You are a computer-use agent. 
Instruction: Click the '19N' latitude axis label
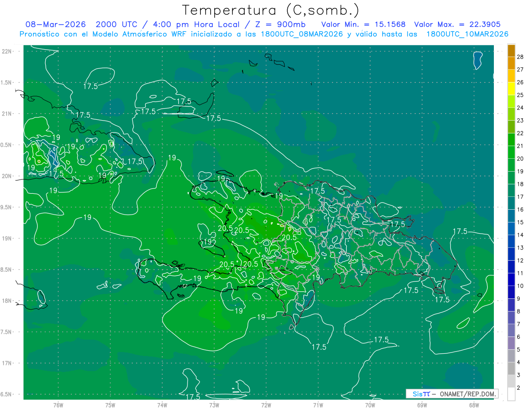point(7,239)
